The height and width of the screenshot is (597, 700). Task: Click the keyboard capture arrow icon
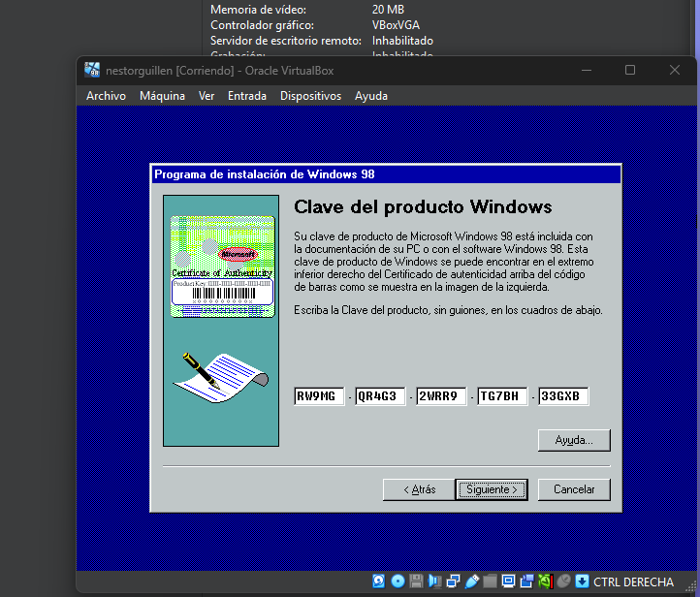tap(582, 581)
